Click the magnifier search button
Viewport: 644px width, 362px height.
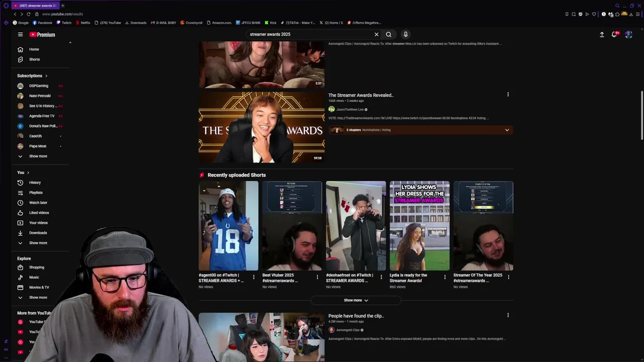tap(388, 34)
